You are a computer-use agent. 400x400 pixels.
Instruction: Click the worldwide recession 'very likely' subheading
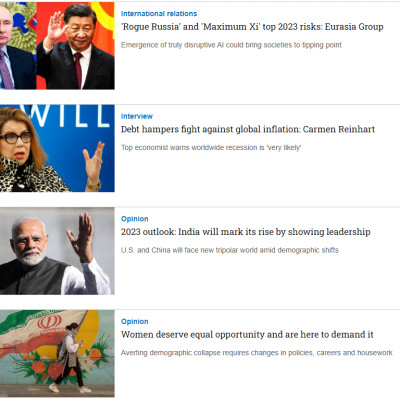[211, 148]
